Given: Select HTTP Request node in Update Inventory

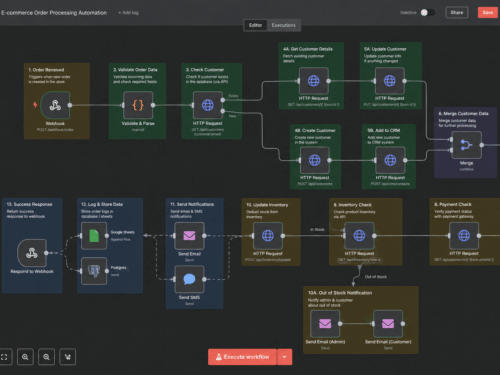Looking at the screenshot, I should 268,236.
